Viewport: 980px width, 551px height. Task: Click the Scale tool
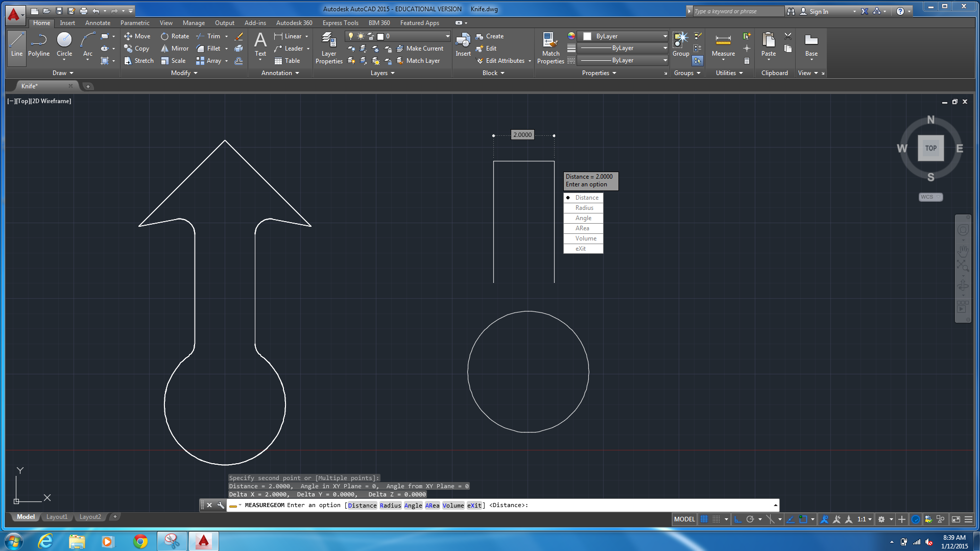pyautogui.click(x=173, y=61)
